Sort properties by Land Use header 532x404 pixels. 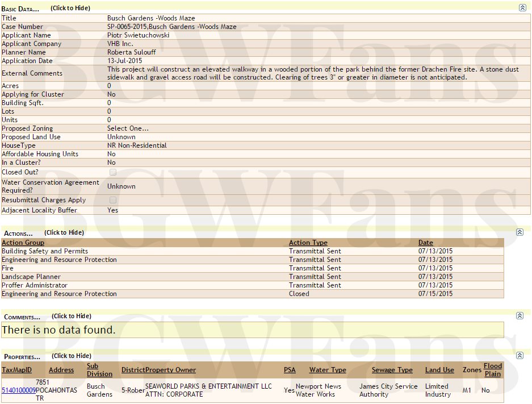click(439, 370)
